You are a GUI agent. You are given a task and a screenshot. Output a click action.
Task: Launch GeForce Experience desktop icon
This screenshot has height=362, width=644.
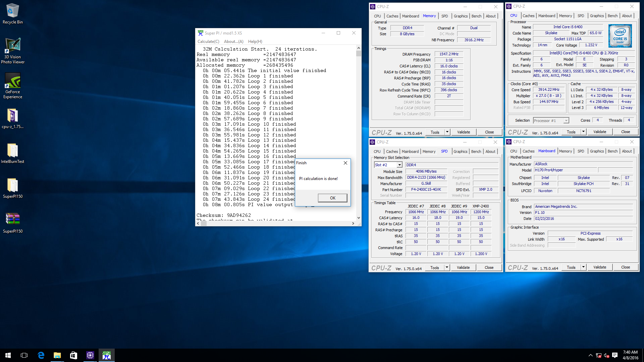pyautogui.click(x=13, y=85)
